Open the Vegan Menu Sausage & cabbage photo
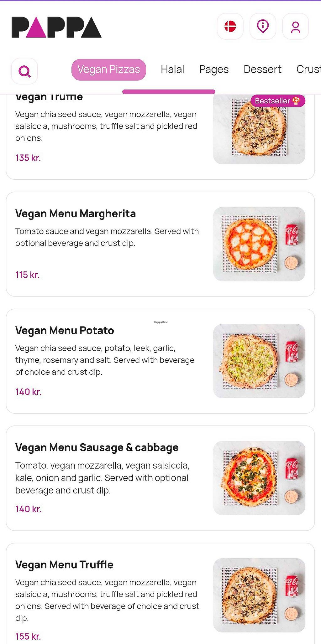 [x=259, y=478]
